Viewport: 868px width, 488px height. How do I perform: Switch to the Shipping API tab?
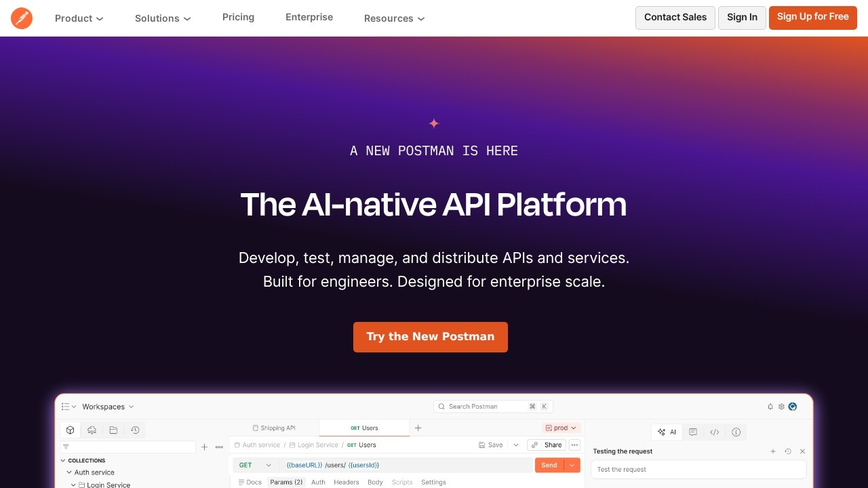(274, 428)
